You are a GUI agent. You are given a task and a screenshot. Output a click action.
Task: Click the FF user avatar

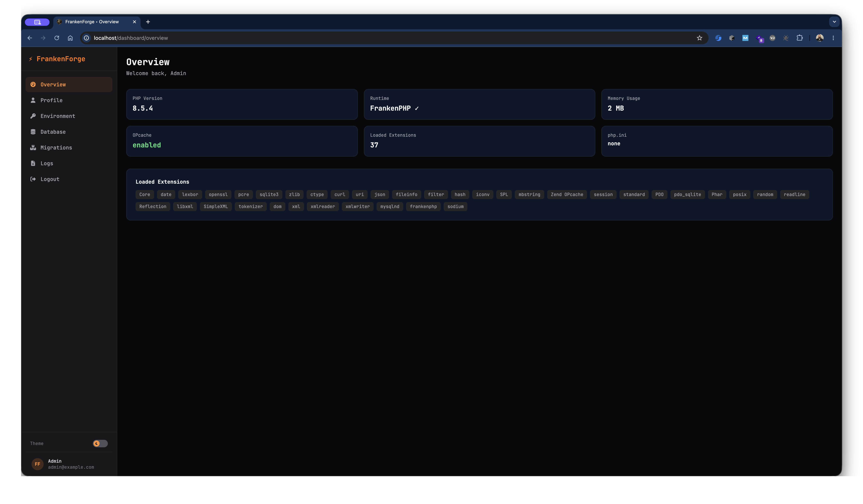[38, 464]
